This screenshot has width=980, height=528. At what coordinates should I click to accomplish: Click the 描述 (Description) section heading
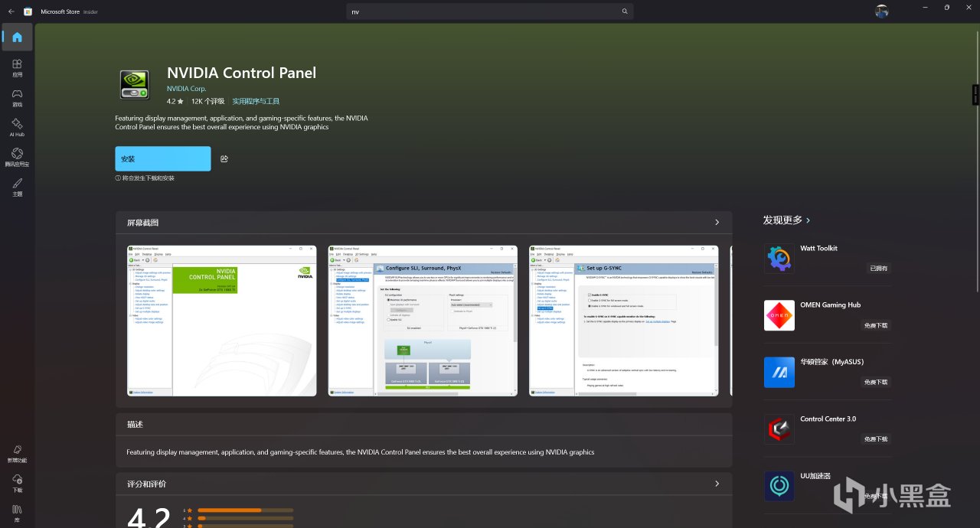coord(135,424)
